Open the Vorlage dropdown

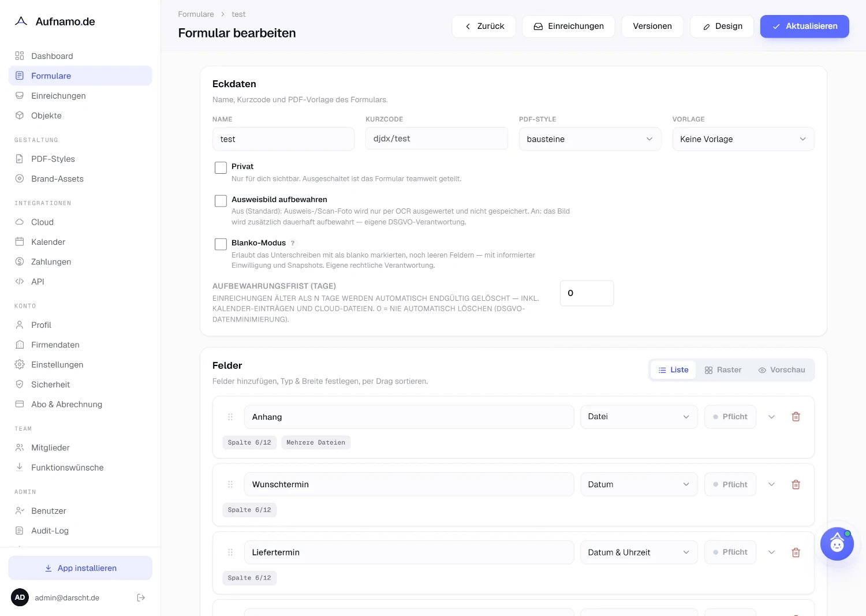[x=743, y=139]
